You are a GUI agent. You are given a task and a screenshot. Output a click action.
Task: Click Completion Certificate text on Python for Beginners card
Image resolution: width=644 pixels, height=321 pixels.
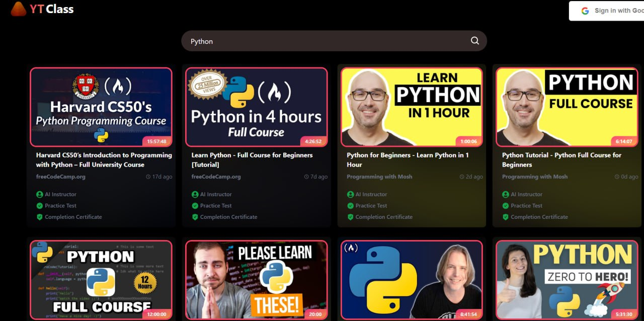(x=384, y=217)
